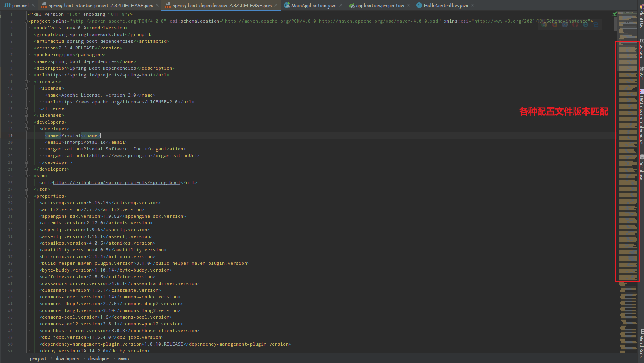Open the Plant UML tool window
This screenshot has width=644, height=363.
click(641, 17)
